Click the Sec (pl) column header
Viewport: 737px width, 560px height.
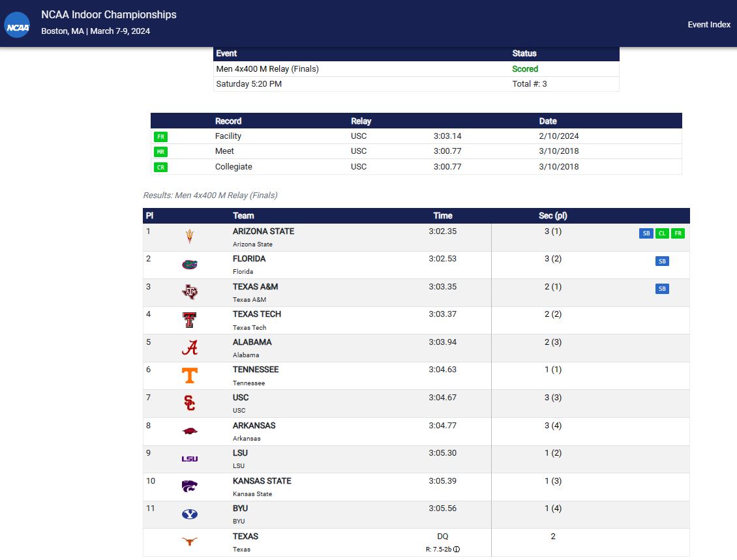(x=553, y=216)
